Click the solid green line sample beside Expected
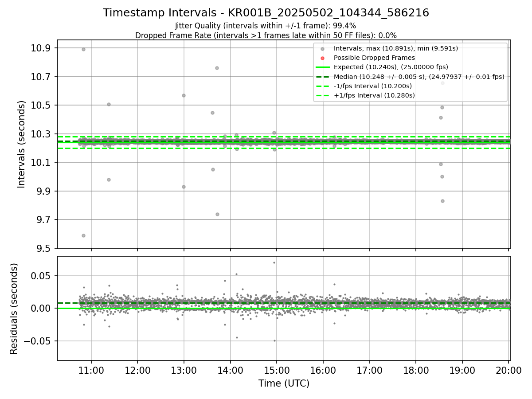Viewport: 532px width, 399px height. [x=322, y=67]
